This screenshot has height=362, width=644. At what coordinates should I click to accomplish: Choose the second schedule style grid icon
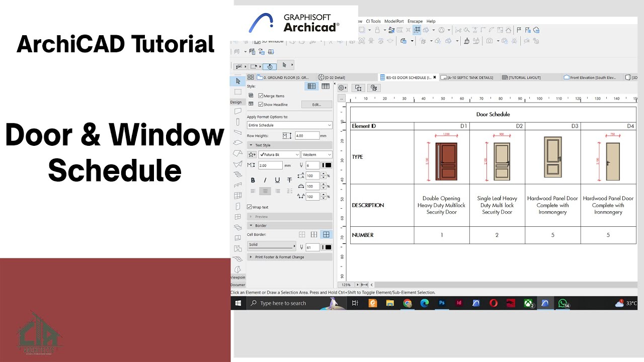tap(326, 86)
